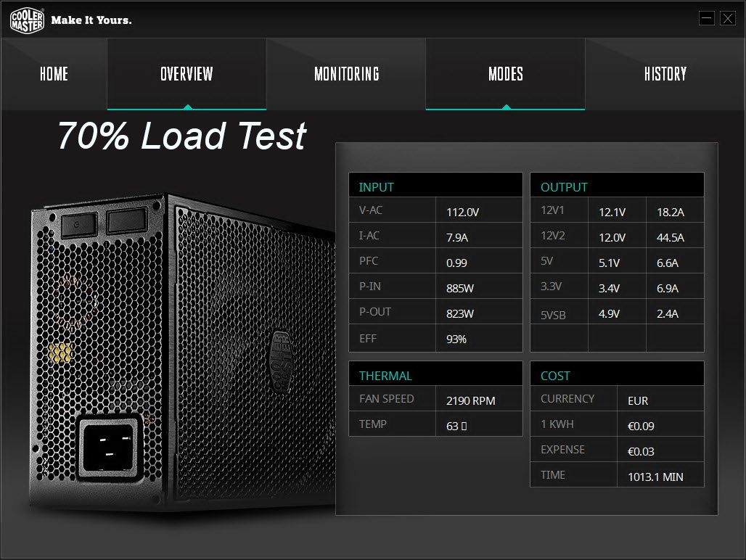Open the MONITORING tab
746x560 pixels.
click(x=346, y=74)
